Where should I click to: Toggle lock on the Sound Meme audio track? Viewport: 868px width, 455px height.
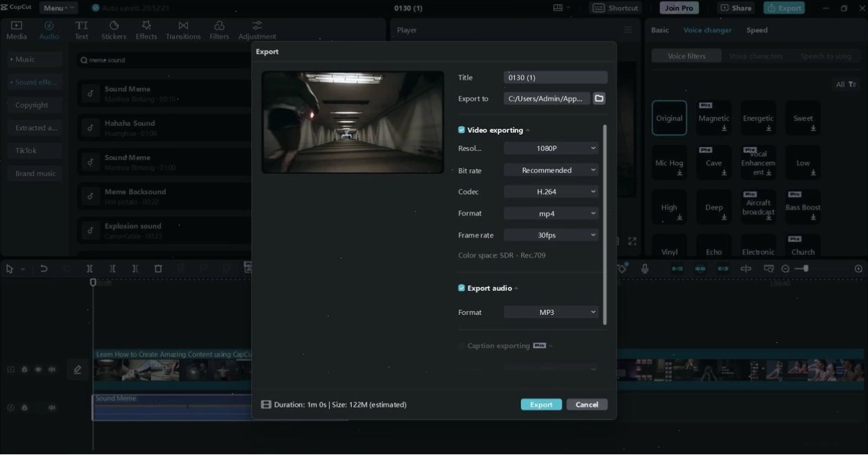click(24, 408)
